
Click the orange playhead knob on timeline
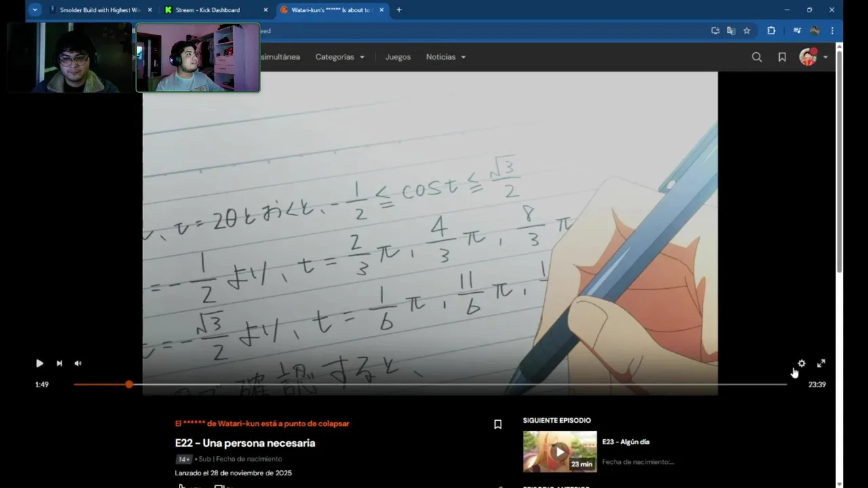click(x=129, y=384)
